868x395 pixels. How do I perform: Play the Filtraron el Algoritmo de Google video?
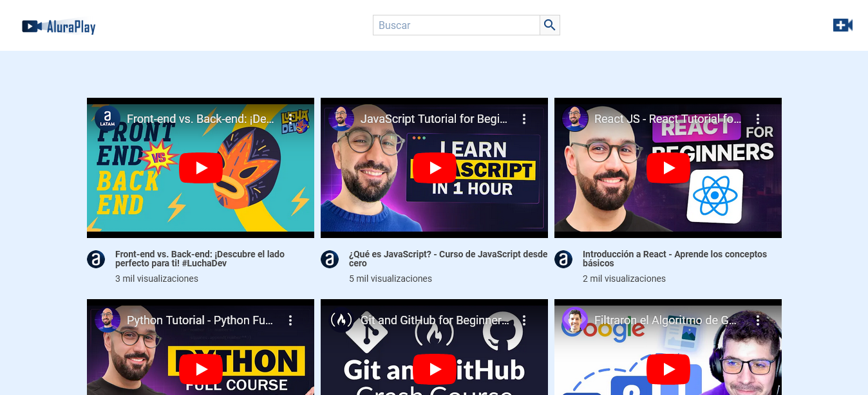point(668,369)
